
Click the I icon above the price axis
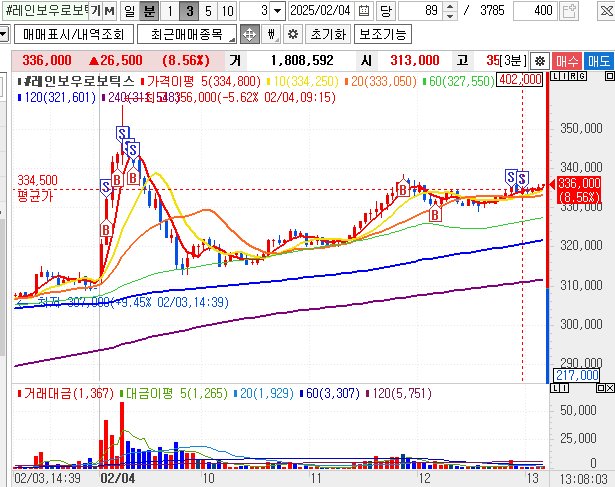(x=564, y=76)
